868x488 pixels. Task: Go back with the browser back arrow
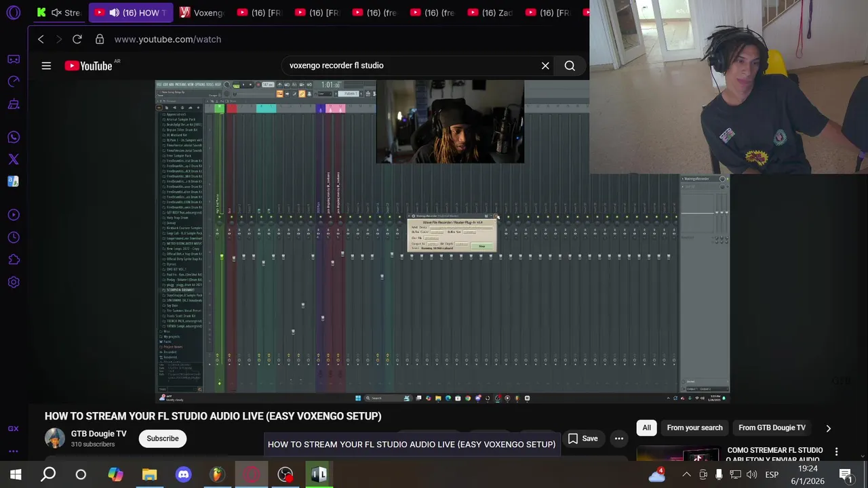pos(41,39)
